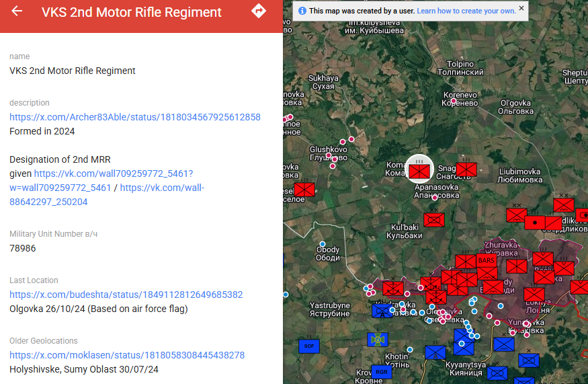
Task: Open the Archer83Able x.com status link
Action: pos(134,117)
